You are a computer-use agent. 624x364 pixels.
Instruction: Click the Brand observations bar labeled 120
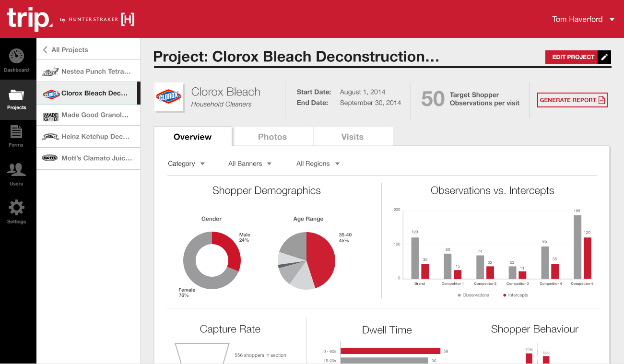pos(415,258)
